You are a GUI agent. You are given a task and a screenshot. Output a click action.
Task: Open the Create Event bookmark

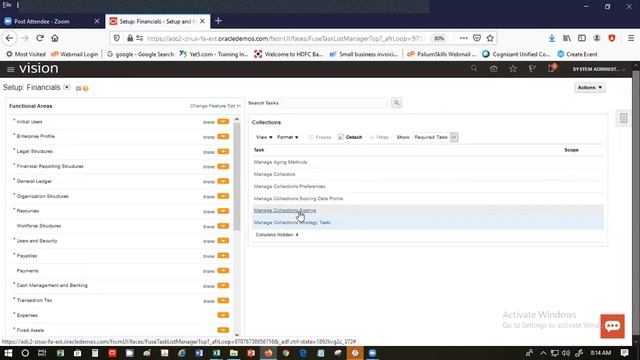[577, 54]
